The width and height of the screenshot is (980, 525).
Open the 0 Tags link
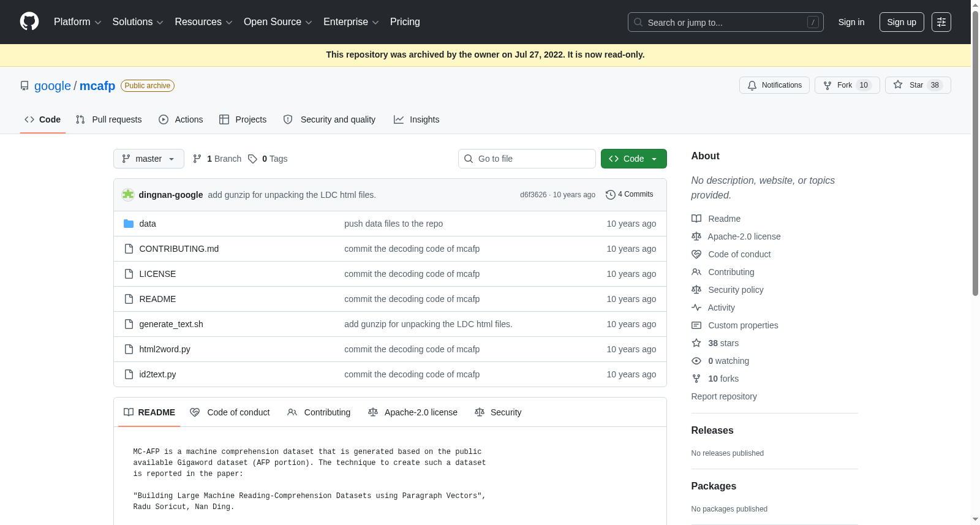[268, 159]
